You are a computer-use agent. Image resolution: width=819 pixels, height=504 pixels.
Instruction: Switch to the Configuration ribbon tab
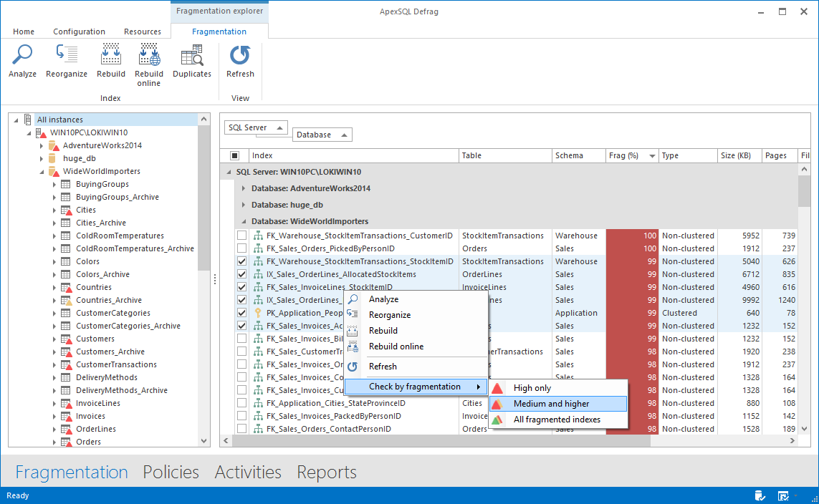point(79,31)
